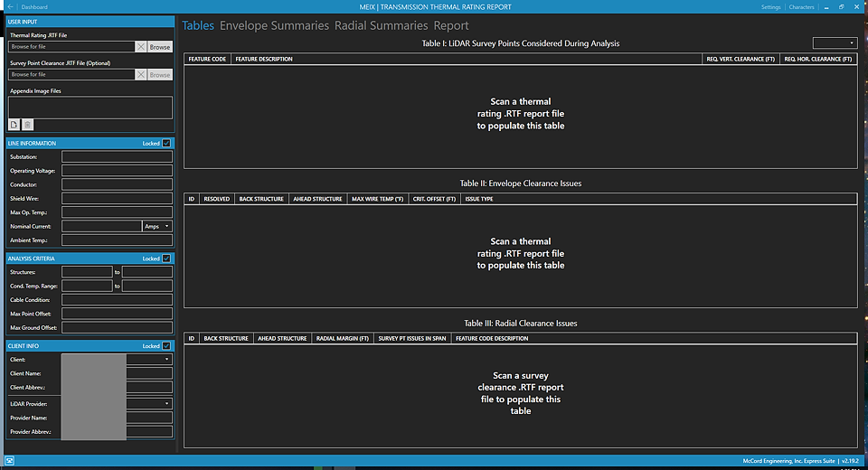Image resolution: width=868 pixels, height=470 pixels.
Task: Clear the Survey Point Clearance file path
Action: pyautogui.click(x=141, y=75)
